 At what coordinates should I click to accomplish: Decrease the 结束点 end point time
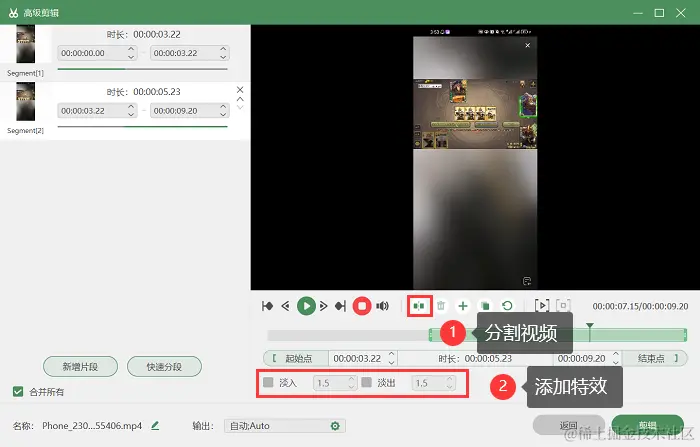(x=616, y=362)
